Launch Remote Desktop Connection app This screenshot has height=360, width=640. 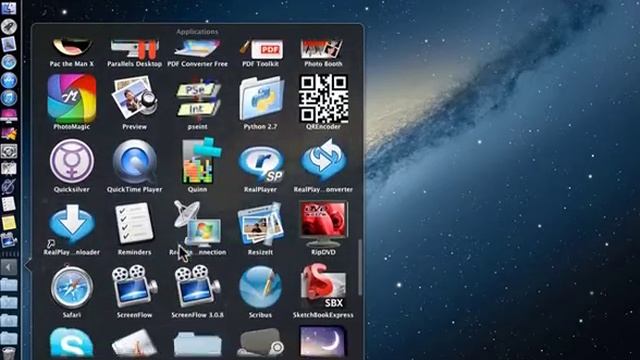tap(198, 224)
